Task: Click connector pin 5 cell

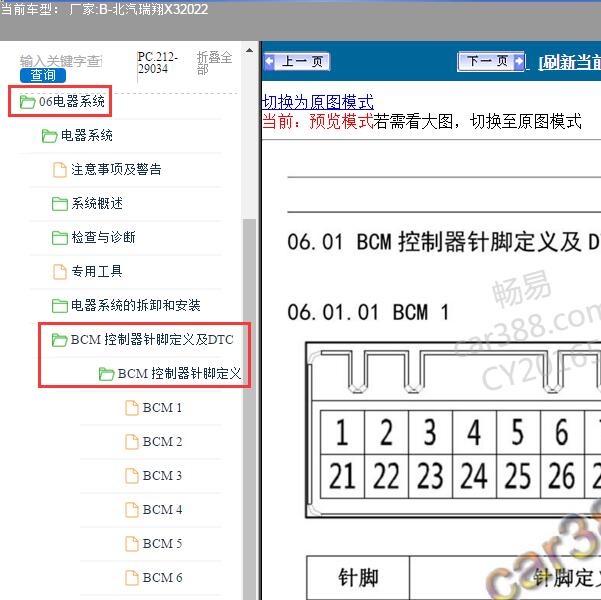Action: [518, 432]
